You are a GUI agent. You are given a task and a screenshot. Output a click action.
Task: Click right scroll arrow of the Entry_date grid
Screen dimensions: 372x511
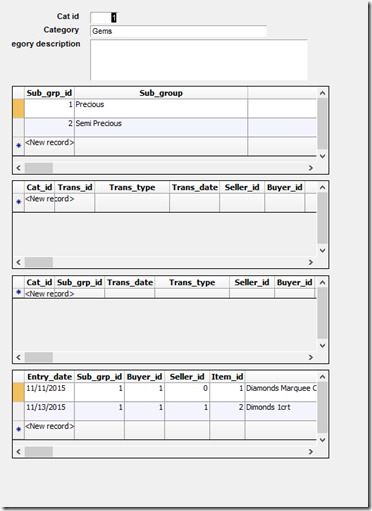click(x=311, y=451)
